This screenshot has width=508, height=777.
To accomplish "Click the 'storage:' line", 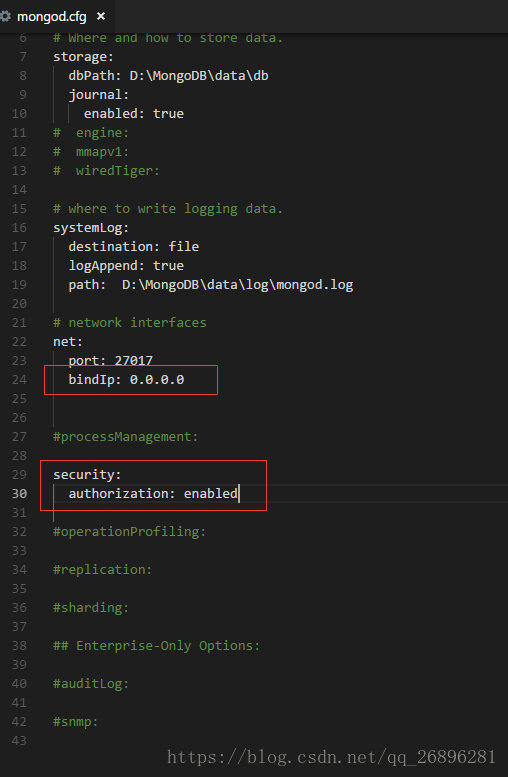I will click(x=84, y=56).
